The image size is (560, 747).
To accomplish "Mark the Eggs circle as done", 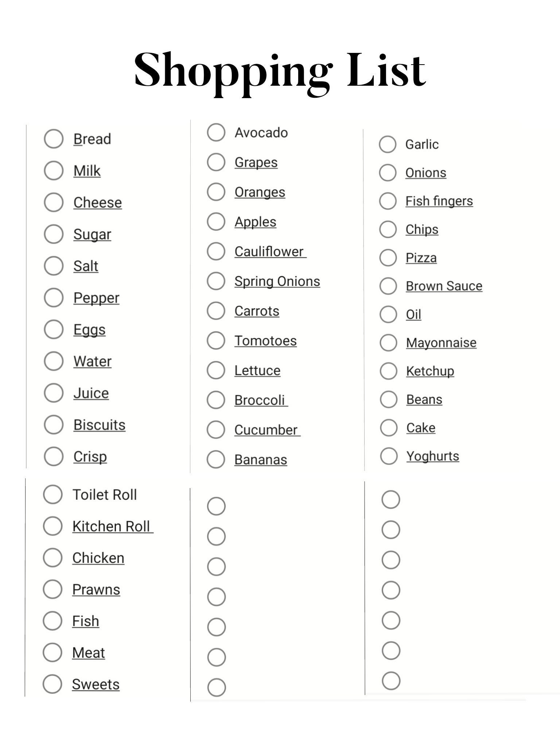I will 54,329.
